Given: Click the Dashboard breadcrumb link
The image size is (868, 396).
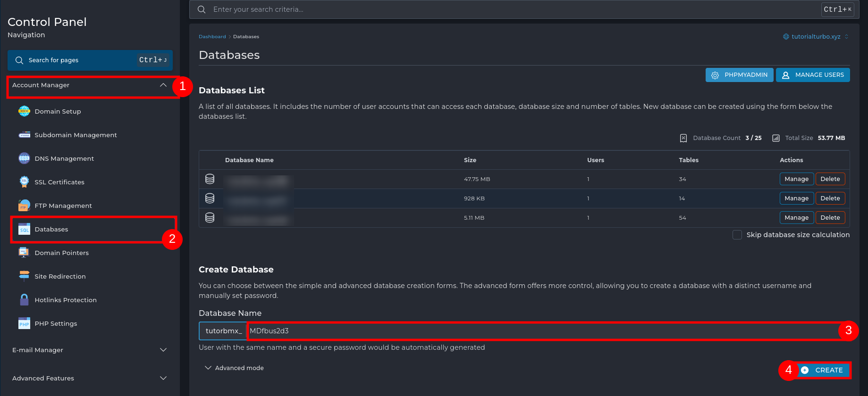Looking at the screenshot, I should [x=212, y=37].
